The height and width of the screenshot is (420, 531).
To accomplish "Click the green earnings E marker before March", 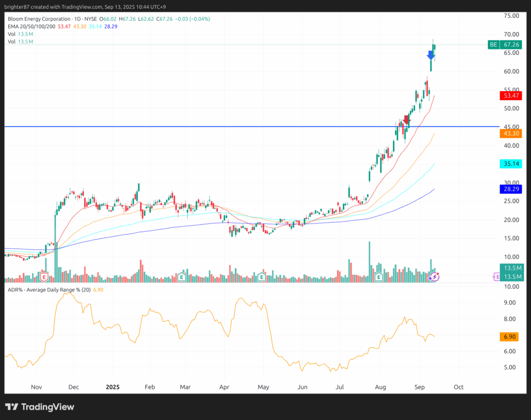I will (x=182, y=277).
